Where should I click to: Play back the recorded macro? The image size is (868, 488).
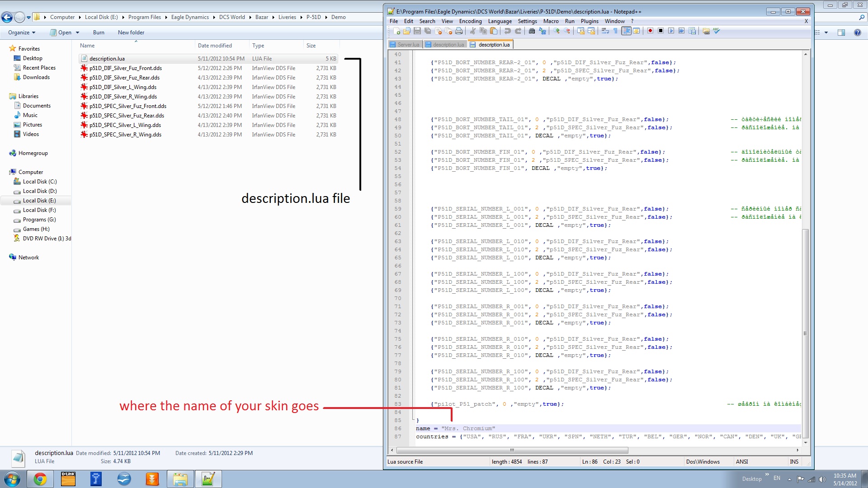[671, 31]
